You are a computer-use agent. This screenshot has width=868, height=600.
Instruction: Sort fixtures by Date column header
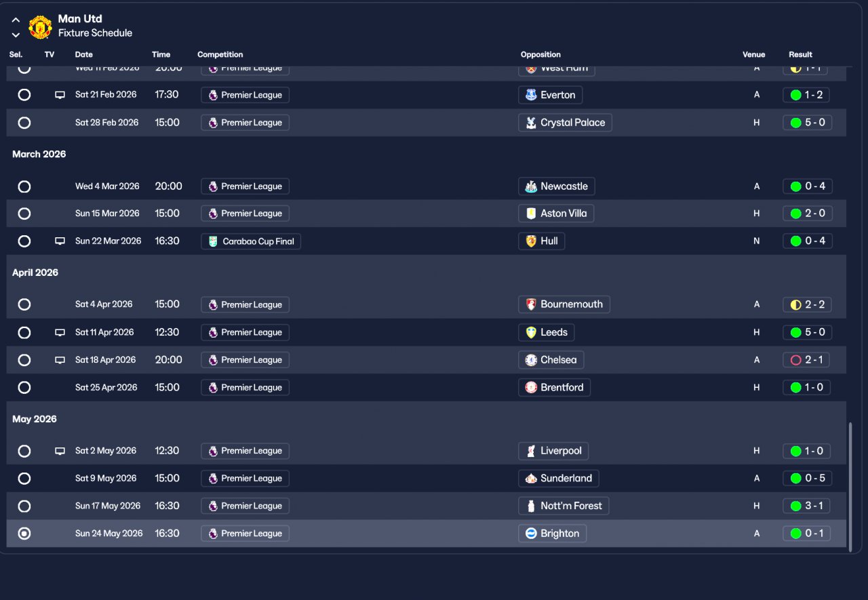tap(84, 54)
